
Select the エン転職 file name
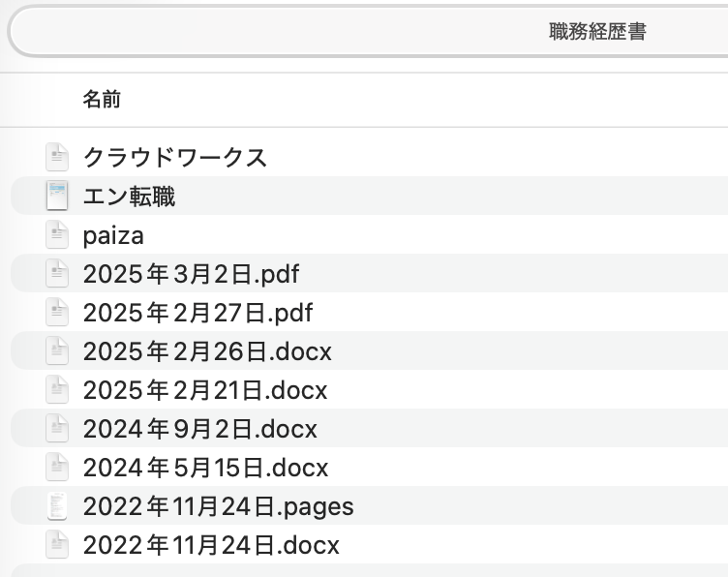129,196
